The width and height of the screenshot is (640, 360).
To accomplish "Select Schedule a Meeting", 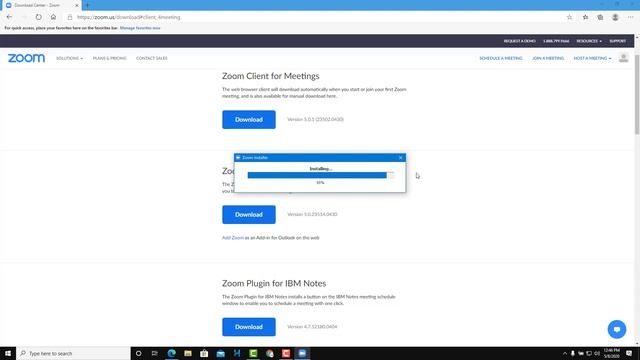I will pos(501,58).
